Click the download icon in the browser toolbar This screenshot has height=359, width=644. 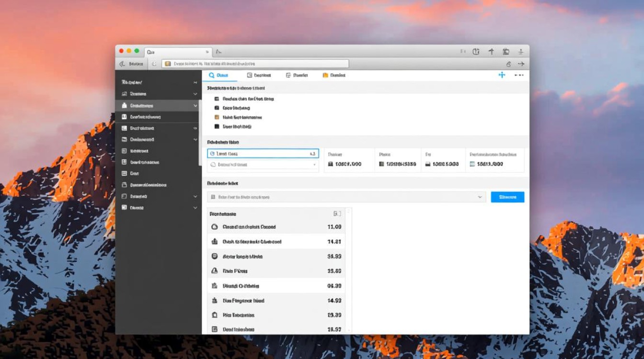coord(520,52)
